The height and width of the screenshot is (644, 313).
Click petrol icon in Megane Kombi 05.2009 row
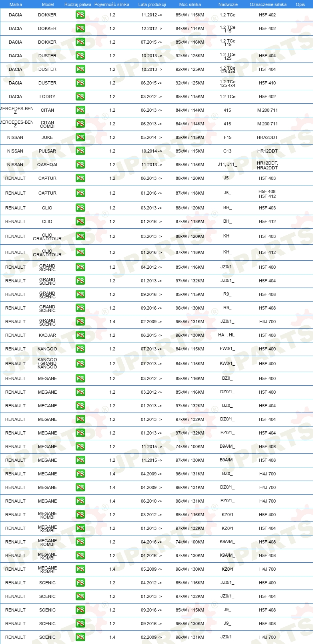pos(80,570)
